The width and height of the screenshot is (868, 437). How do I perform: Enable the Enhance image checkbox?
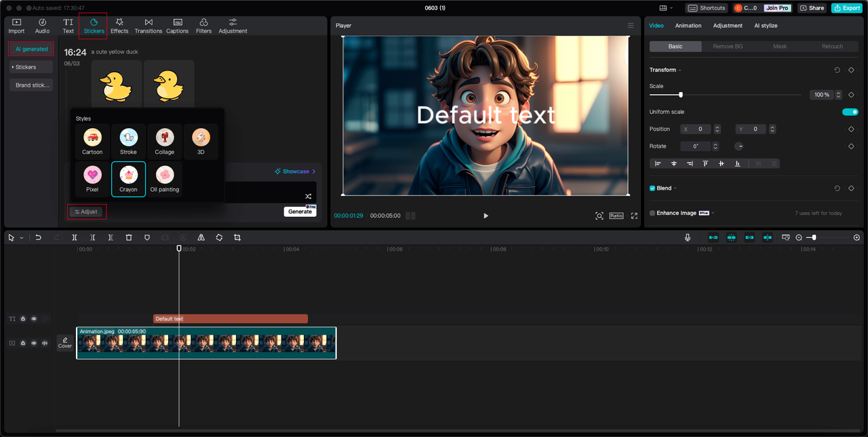point(652,213)
